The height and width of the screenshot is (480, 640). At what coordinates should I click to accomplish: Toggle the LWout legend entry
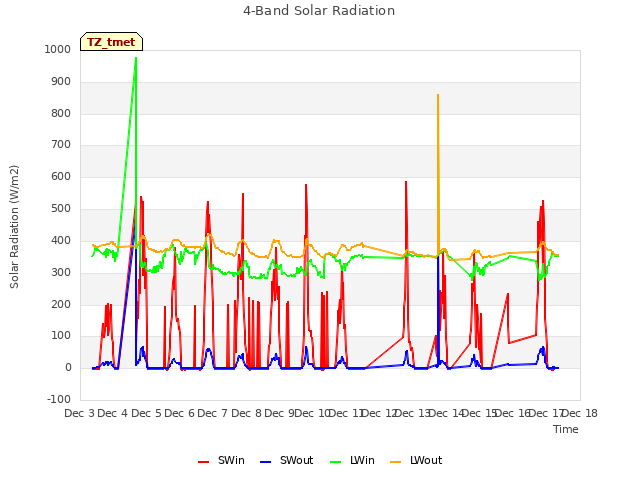[416, 460]
